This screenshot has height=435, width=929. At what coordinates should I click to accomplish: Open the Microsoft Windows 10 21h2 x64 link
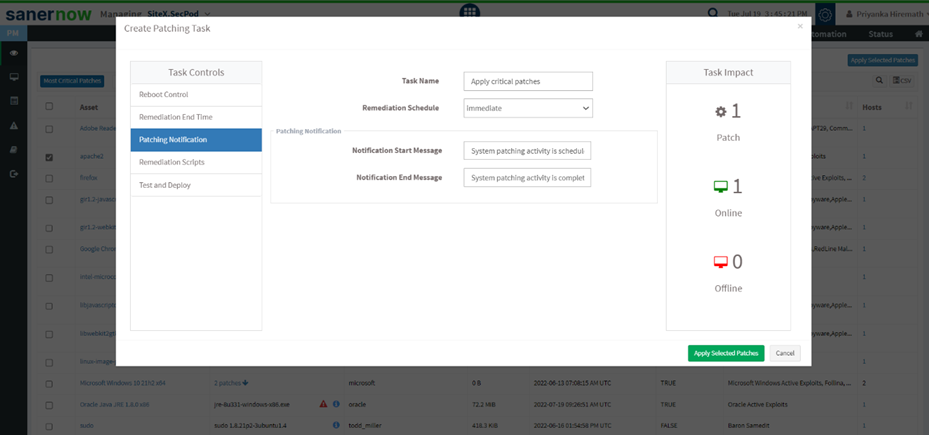tap(123, 383)
